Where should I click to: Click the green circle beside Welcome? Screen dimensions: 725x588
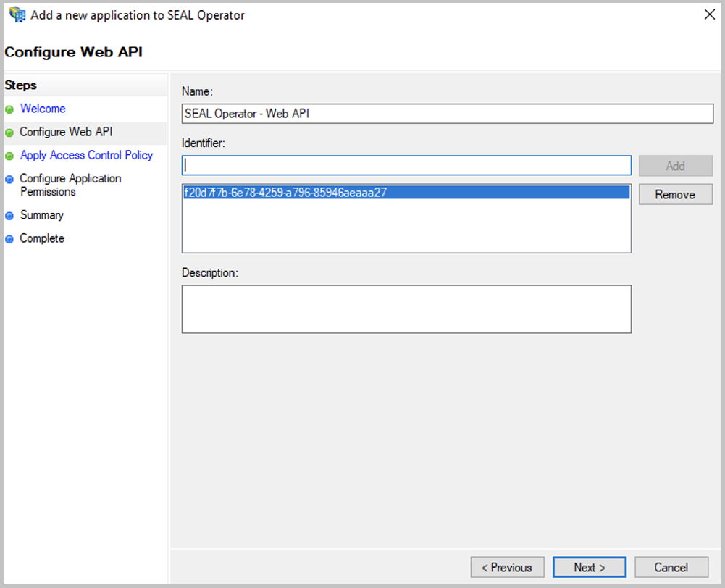coord(9,109)
